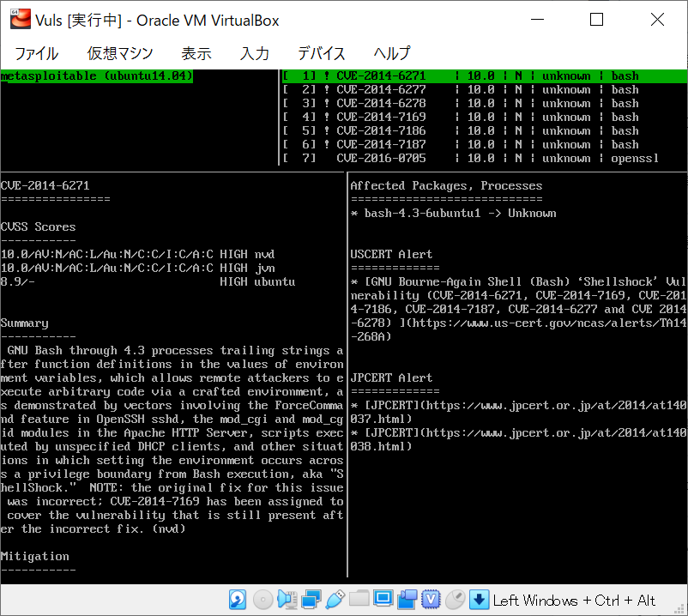
Task: Open the デバイス menu
Action: coord(321,53)
